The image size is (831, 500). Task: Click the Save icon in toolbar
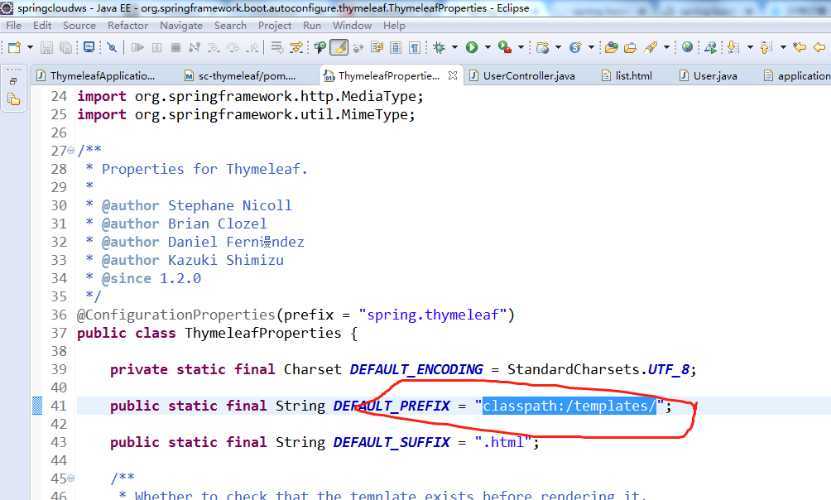[x=47, y=48]
